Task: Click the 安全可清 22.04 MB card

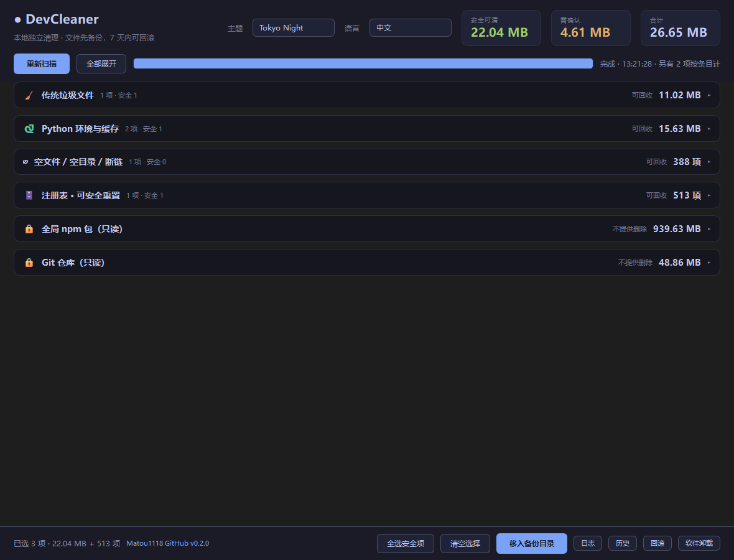Action: [501, 28]
